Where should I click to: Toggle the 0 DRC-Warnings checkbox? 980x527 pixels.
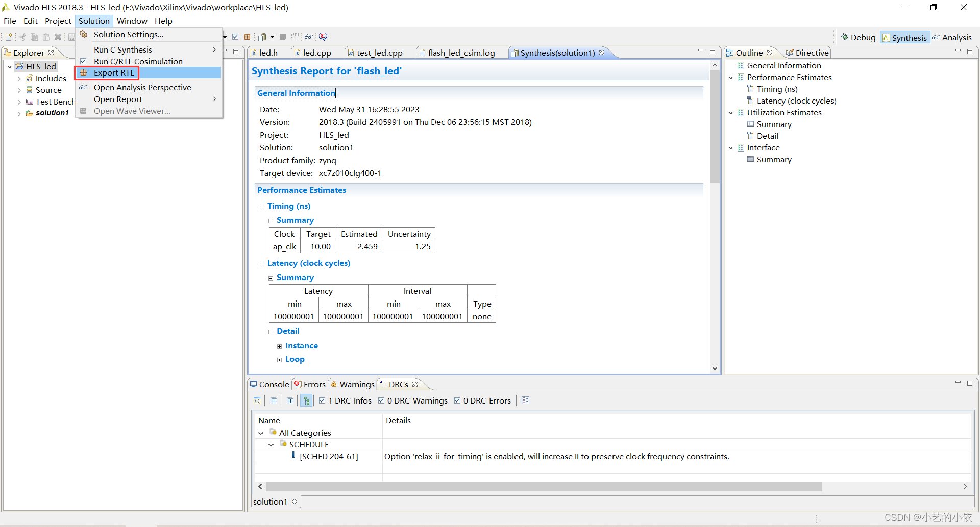(x=381, y=400)
